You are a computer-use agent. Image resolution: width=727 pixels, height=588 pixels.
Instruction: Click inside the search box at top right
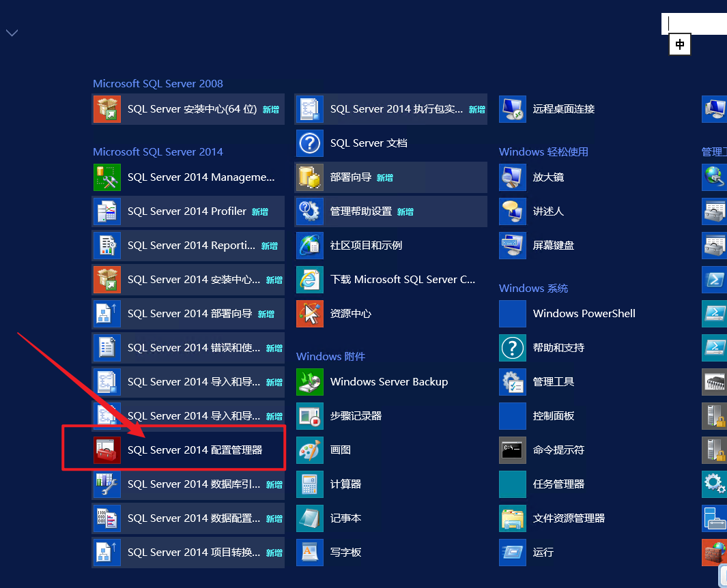(695, 24)
